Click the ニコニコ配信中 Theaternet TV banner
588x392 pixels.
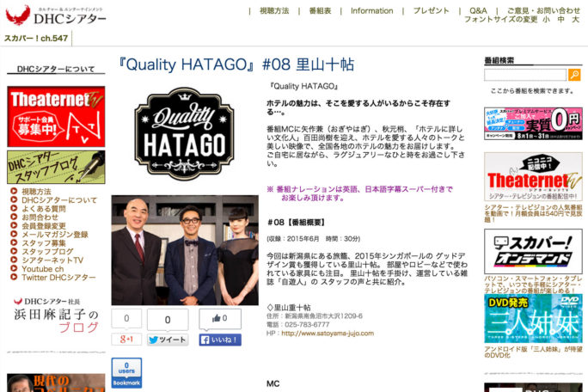(533, 177)
